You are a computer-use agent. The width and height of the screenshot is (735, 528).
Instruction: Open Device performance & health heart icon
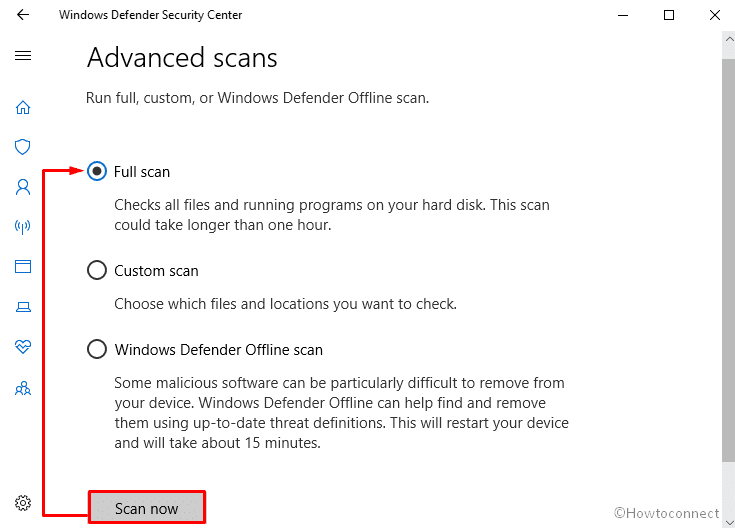point(23,347)
